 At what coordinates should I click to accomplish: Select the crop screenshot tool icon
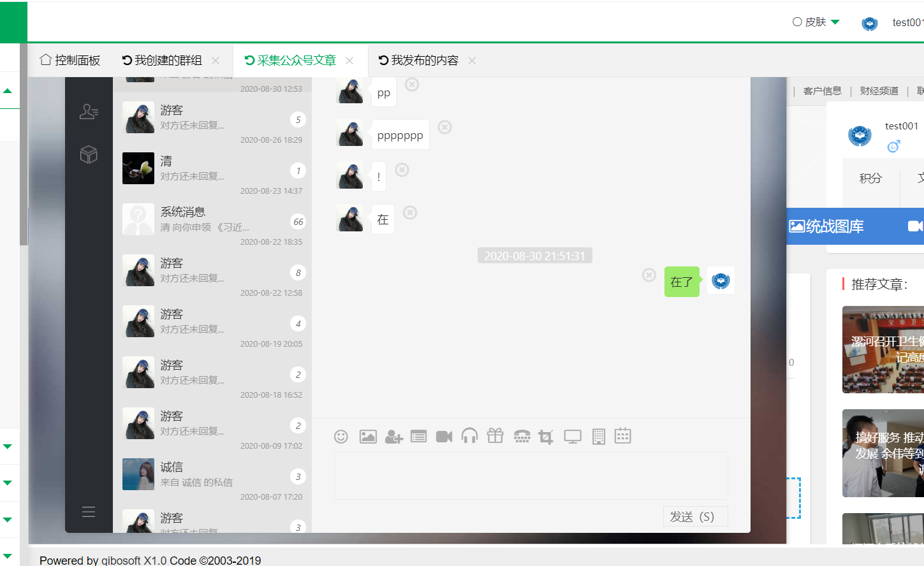coord(546,437)
